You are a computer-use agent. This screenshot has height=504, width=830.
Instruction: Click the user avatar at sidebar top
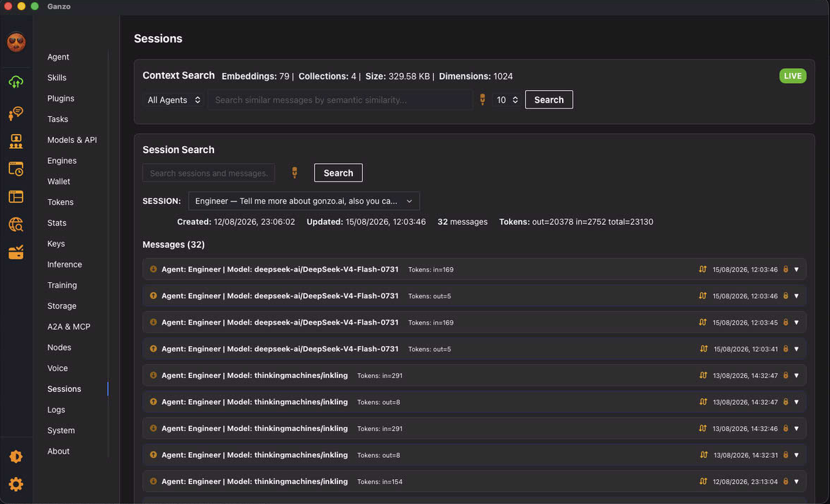tap(16, 43)
